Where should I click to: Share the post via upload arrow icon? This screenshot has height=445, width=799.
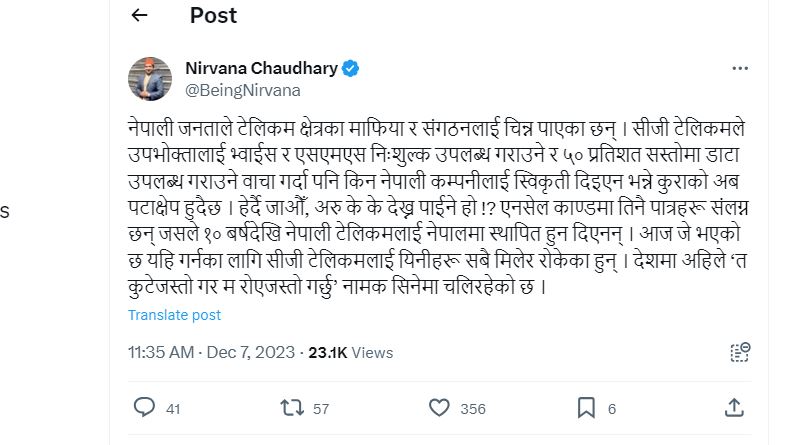point(734,407)
